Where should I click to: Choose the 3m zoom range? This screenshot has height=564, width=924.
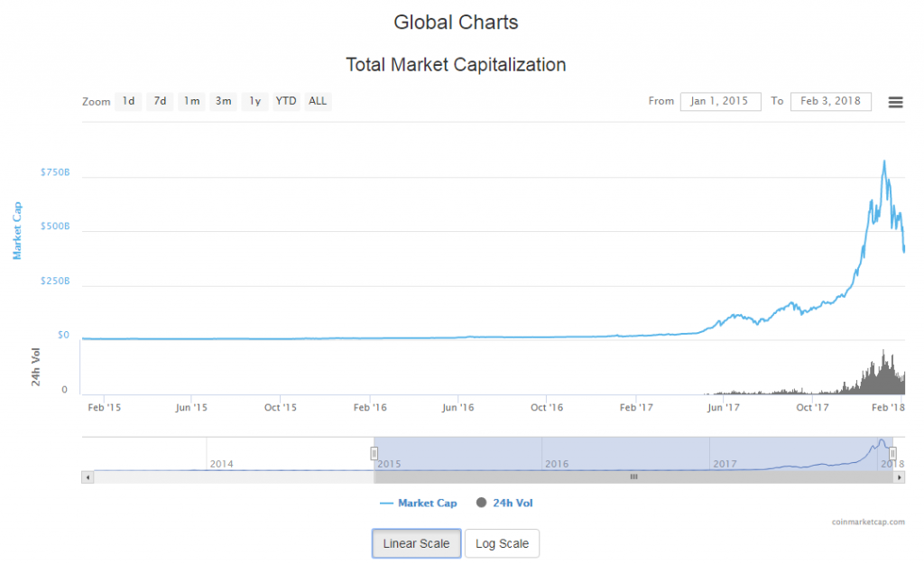click(223, 101)
